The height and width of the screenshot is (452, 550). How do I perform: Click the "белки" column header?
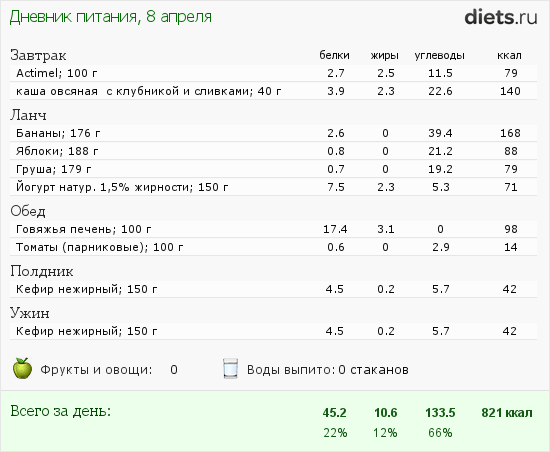[x=334, y=55]
